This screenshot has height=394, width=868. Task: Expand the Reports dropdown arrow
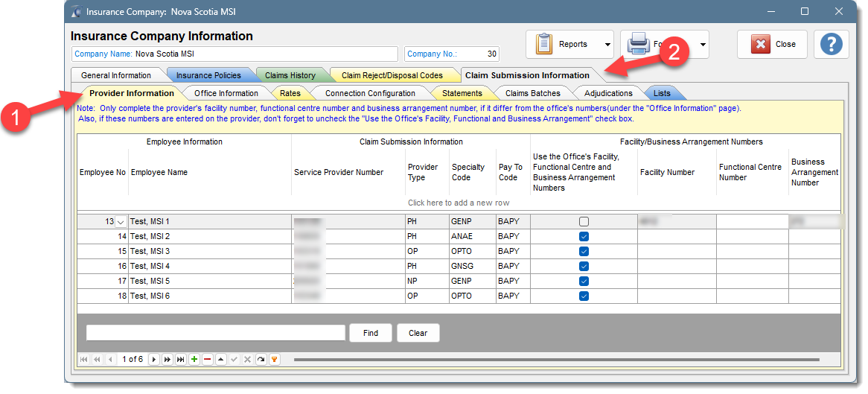coord(607,45)
